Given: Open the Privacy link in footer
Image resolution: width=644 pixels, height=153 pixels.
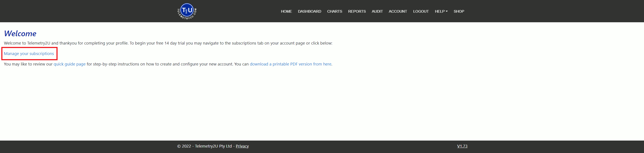Looking at the screenshot, I should pos(242,146).
